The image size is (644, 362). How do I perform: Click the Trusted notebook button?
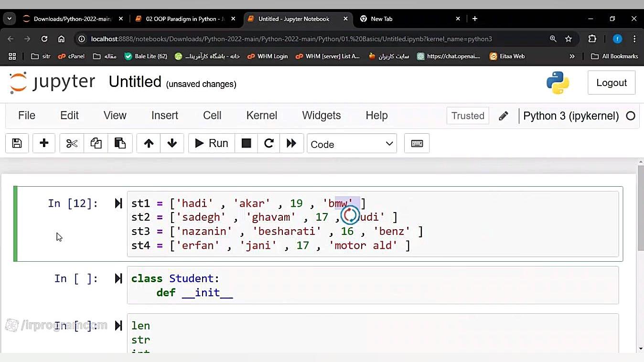(x=468, y=116)
